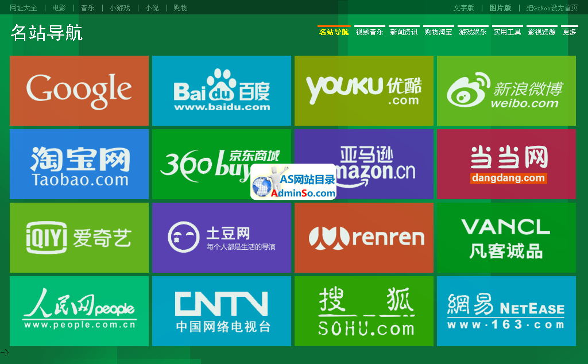588x364 pixels.
Task: Open the 更多 tab
Action: pyautogui.click(x=570, y=32)
